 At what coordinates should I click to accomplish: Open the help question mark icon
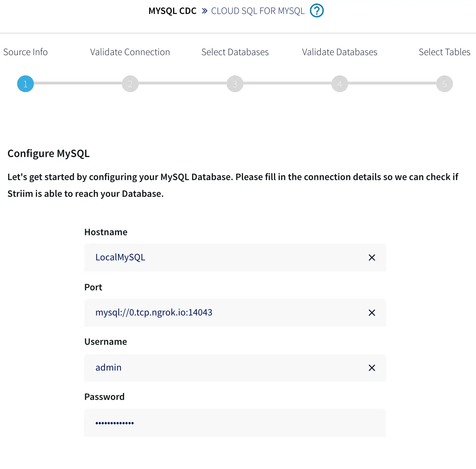[x=317, y=11]
